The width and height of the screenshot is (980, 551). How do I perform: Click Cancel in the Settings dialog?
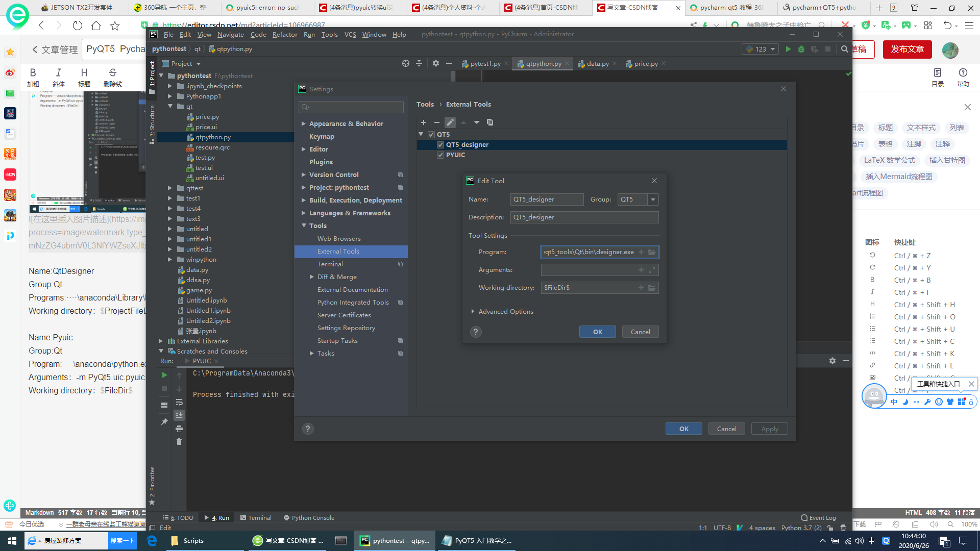pyautogui.click(x=726, y=429)
